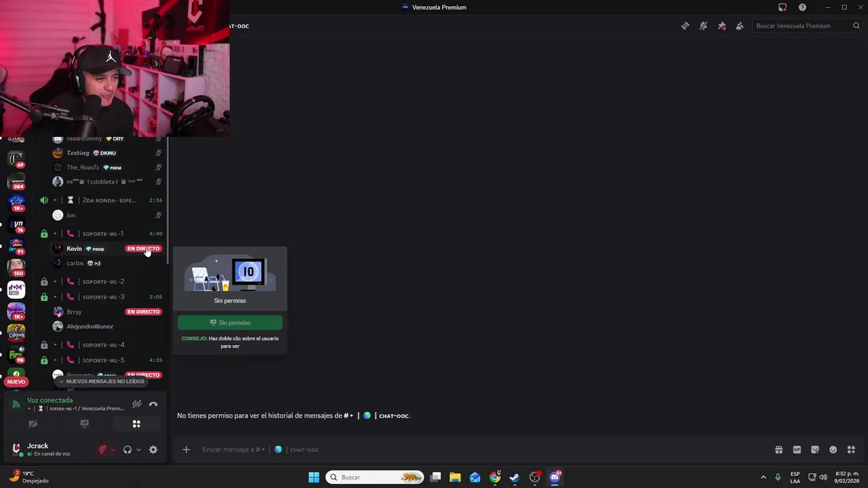This screenshot has width=868, height=488.
Task: Click the green Sin permiso button
Action: click(x=230, y=323)
